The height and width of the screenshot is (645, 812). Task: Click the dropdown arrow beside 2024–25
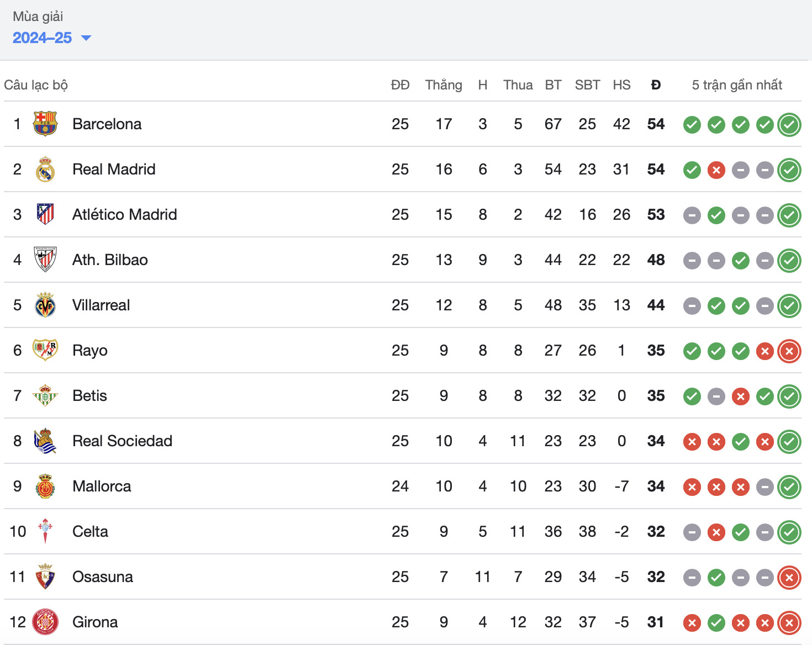[x=86, y=38]
